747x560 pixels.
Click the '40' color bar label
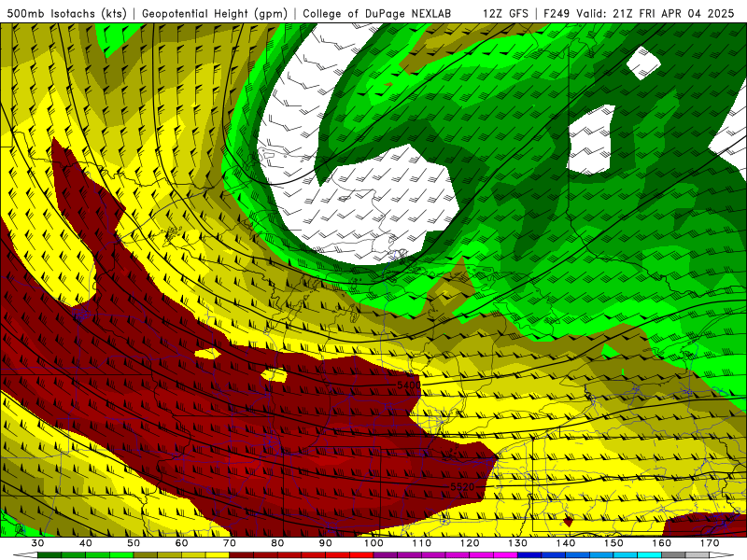click(x=86, y=543)
